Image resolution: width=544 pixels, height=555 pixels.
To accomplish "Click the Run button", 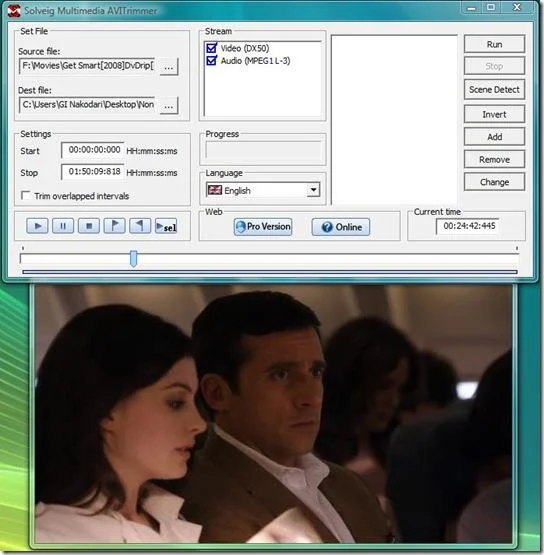I will [494, 44].
